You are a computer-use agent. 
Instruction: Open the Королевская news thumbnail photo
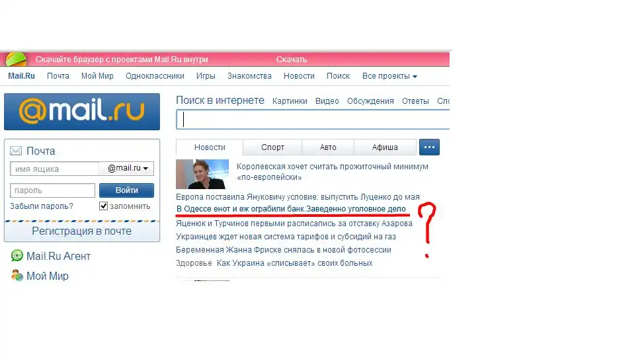[202, 174]
